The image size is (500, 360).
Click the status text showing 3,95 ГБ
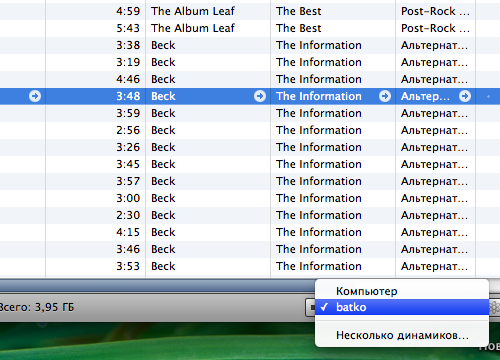[x=37, y=307]
